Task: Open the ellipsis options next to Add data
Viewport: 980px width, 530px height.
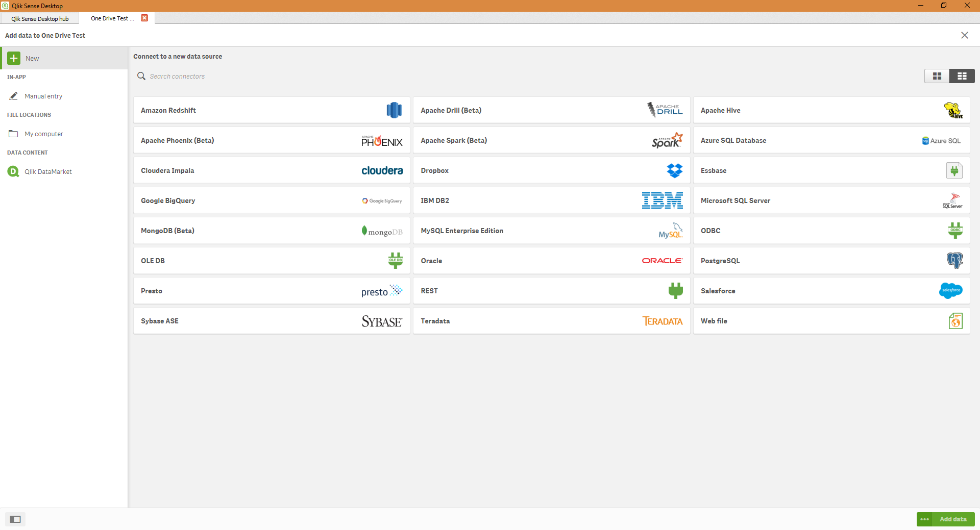Action: 925,519
